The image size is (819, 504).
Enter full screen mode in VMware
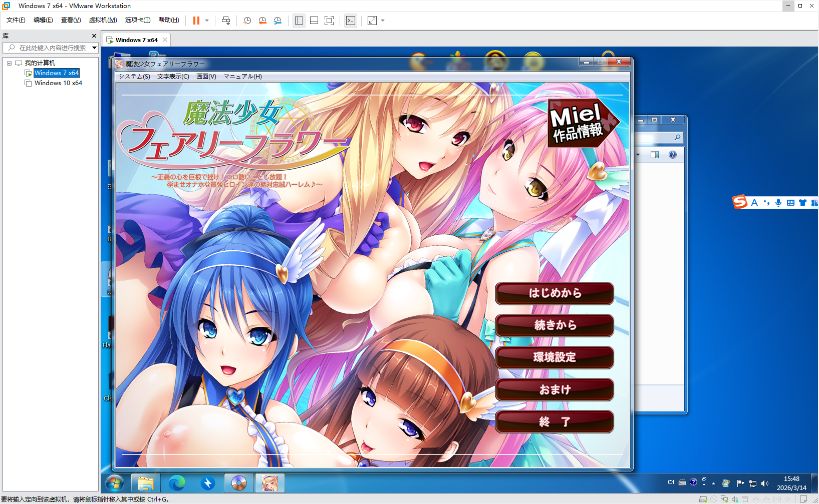[329, 21]
